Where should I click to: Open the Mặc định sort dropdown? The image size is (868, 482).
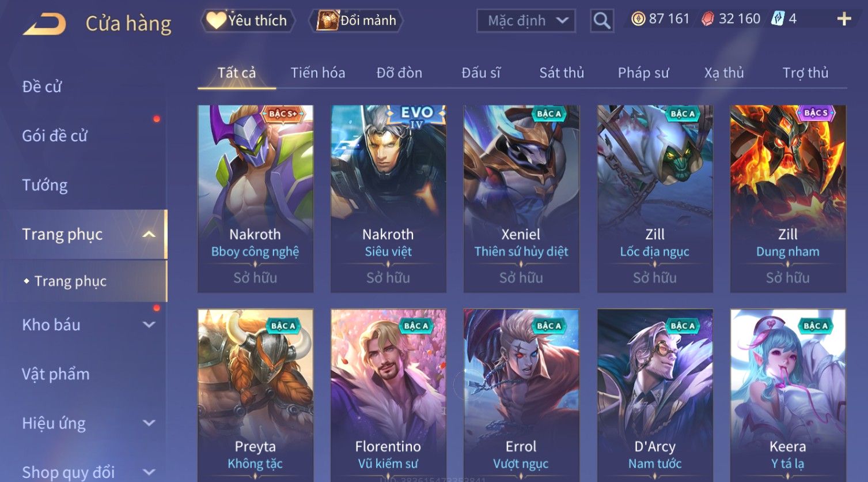click(x=526, y=21)
